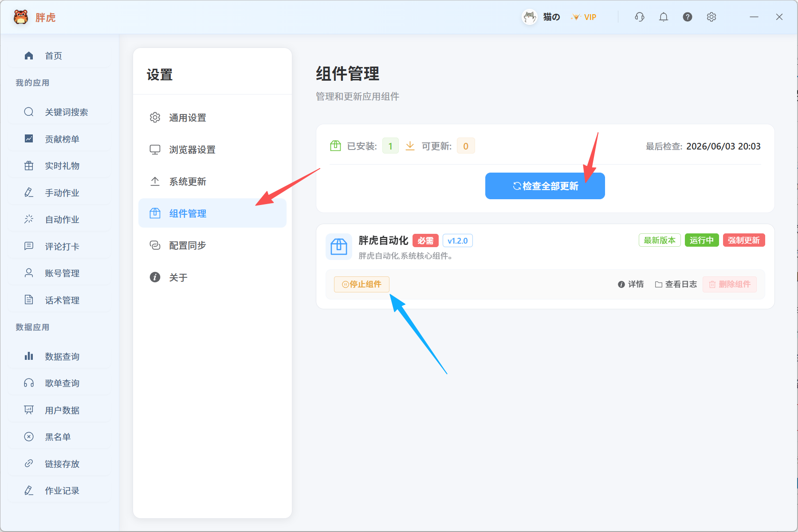Screen dimensions: 798x532
Task: Click the magnifier icon beside 关键词搜索
Action: click(x=29, y=112)
